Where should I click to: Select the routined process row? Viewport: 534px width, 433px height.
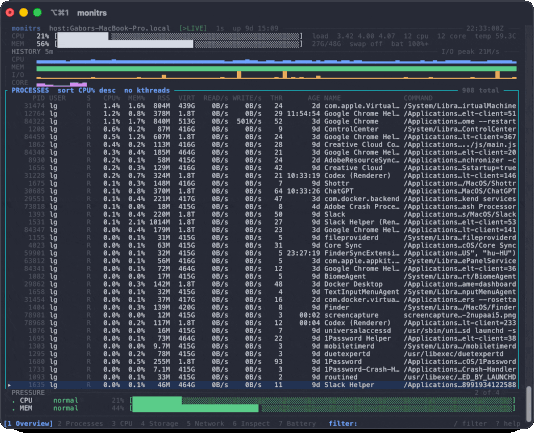[262, 377]
